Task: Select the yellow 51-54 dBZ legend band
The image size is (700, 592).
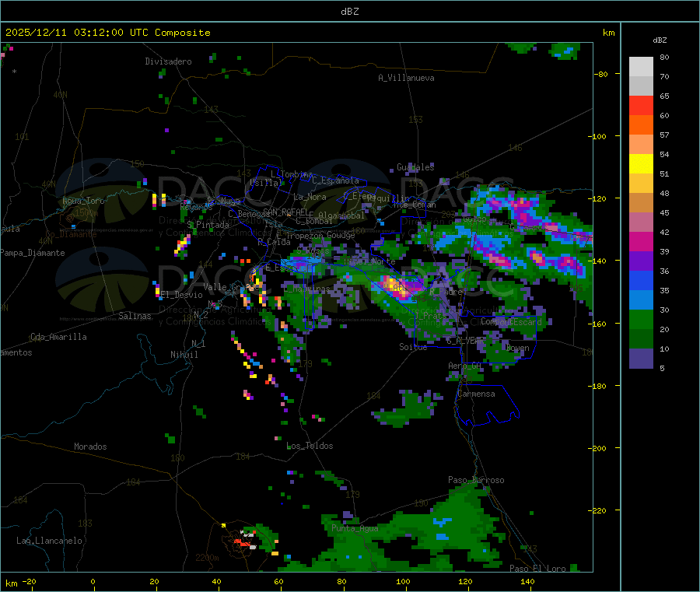Action: [641, 164]
